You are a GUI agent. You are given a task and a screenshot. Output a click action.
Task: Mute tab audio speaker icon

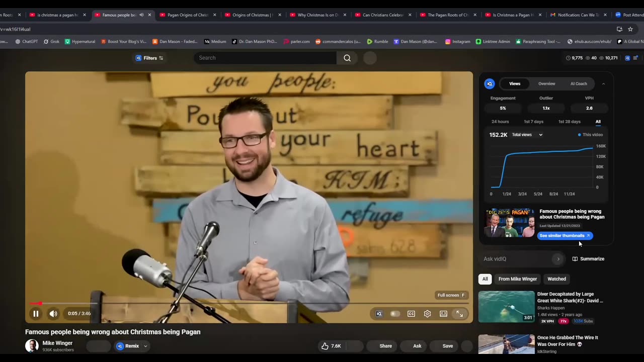(141, 15)
